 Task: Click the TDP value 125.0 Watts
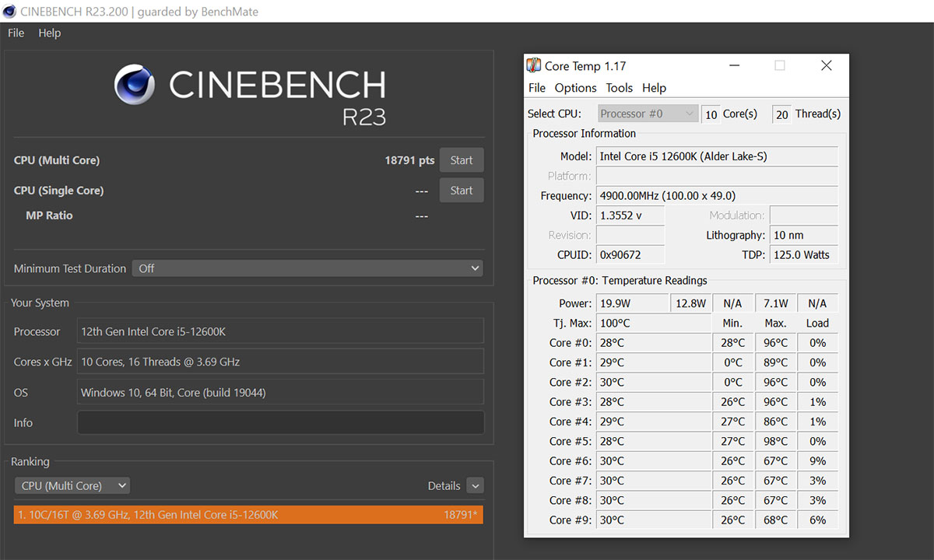click(803, 254)
